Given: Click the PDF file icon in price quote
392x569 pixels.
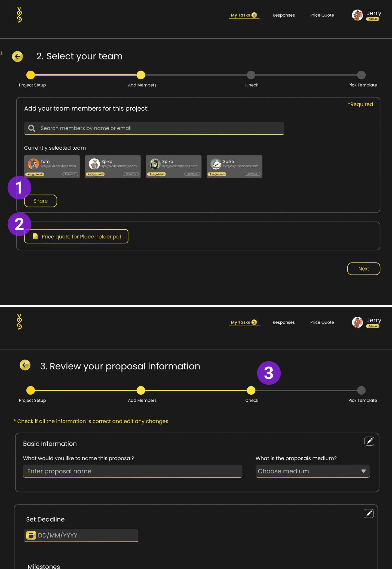Looking at the screenshot, I should [35, 236].
